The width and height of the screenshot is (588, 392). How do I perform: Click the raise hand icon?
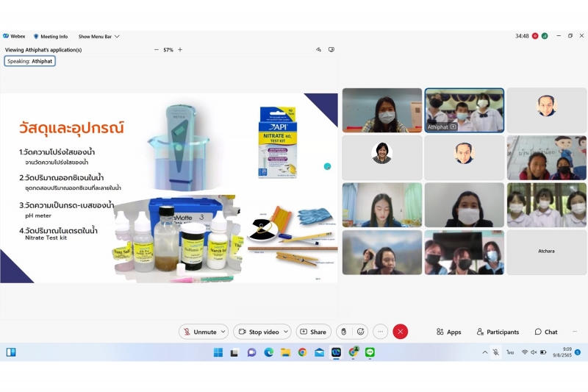tap(342, 332)
